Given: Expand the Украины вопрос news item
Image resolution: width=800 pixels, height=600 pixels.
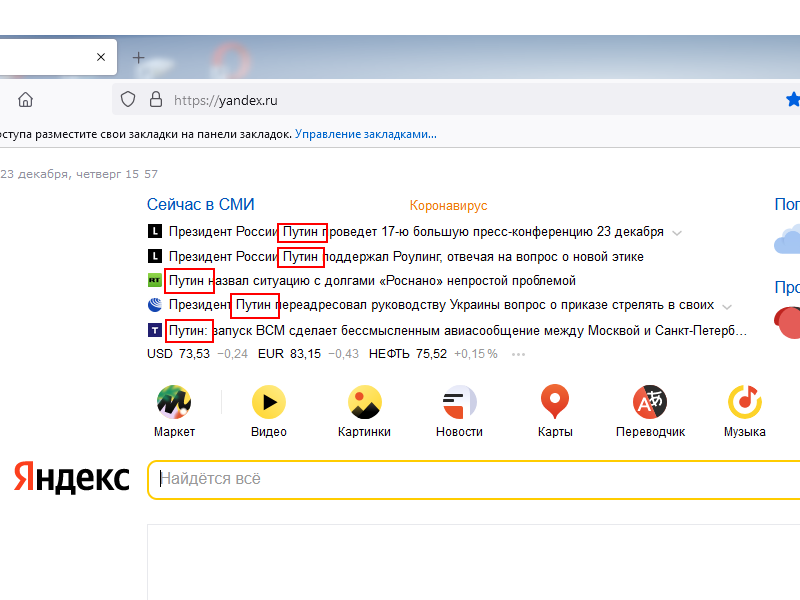Looking at the screenshot, I should click(x=727, y=307).
